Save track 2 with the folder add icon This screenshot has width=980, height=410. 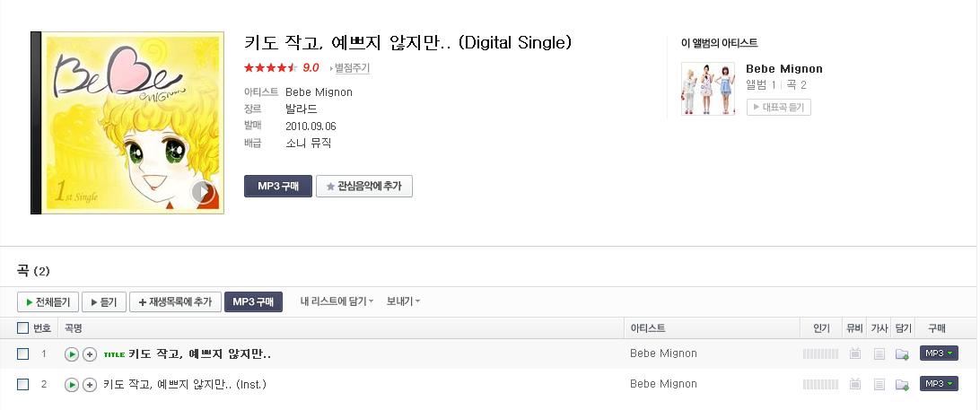pos(902,384)
